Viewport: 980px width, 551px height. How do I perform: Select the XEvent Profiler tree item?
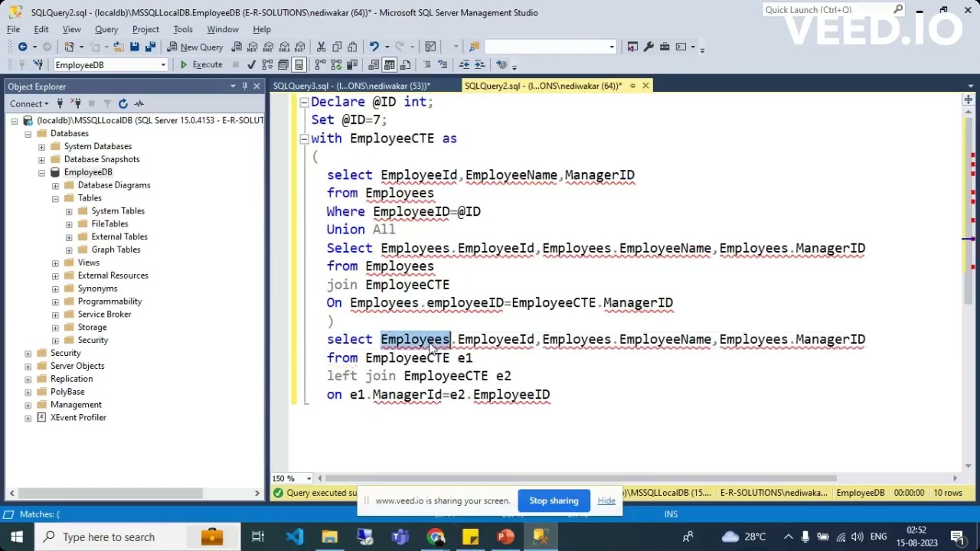click(x=78, y=418)
